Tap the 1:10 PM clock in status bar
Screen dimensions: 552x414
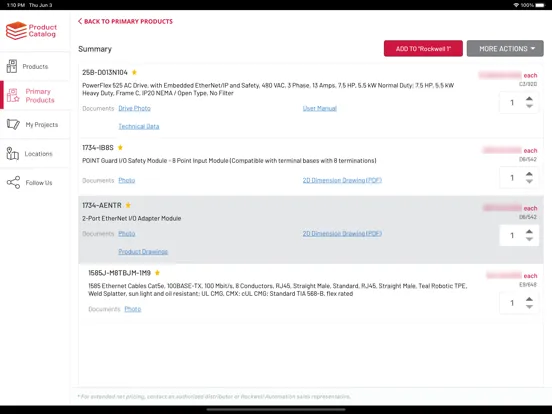[x=16, y=5]
